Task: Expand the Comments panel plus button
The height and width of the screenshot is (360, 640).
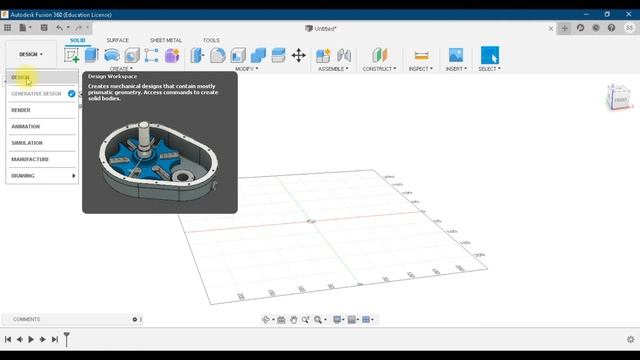Action: 135,319
